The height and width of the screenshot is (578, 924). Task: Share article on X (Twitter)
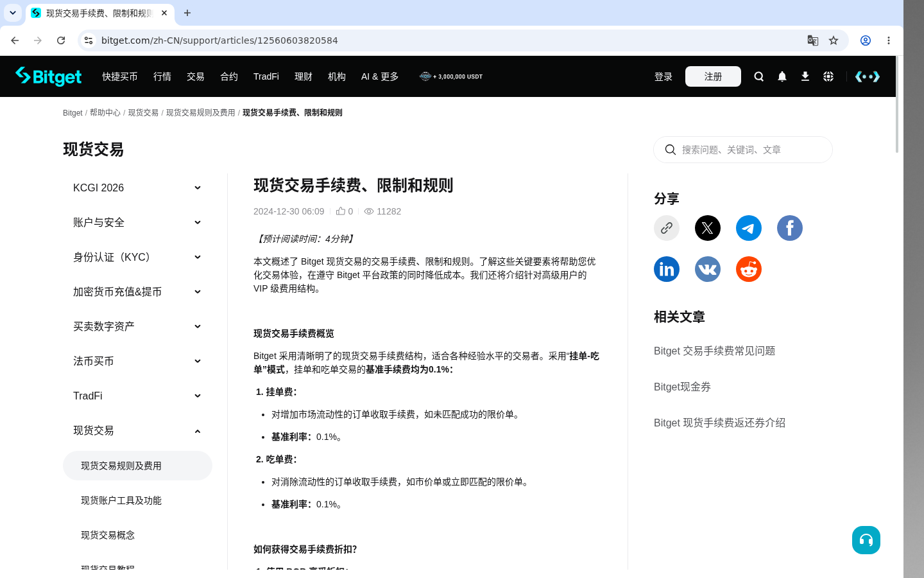[x=708, y=228]
